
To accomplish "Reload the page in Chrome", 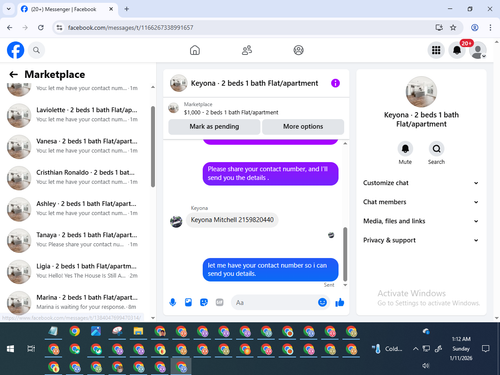I will [x=41, y=28].
